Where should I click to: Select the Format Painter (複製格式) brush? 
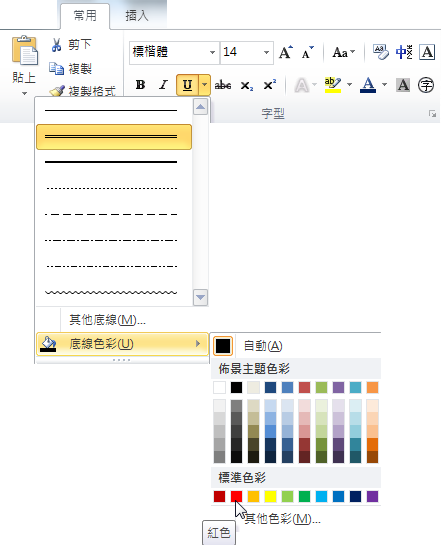click(57, 91)
